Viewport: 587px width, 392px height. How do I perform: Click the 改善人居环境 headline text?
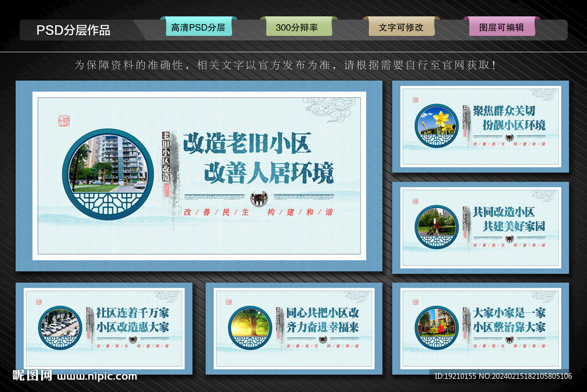click(269, 173)
